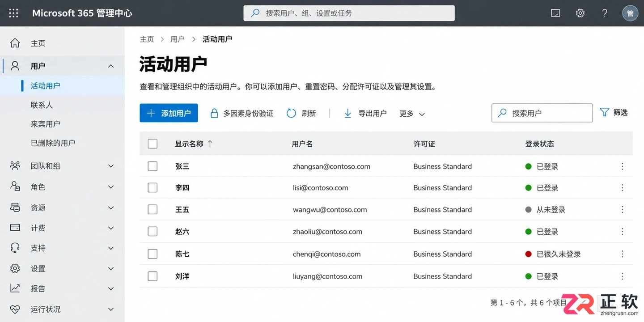Open the more actions menu for 王五

pos(622,209)
